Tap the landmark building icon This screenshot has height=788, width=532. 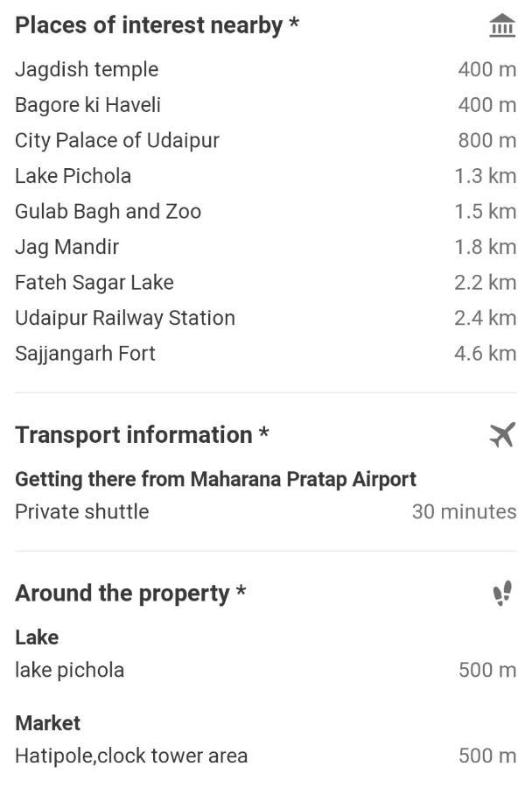[502, 25]
